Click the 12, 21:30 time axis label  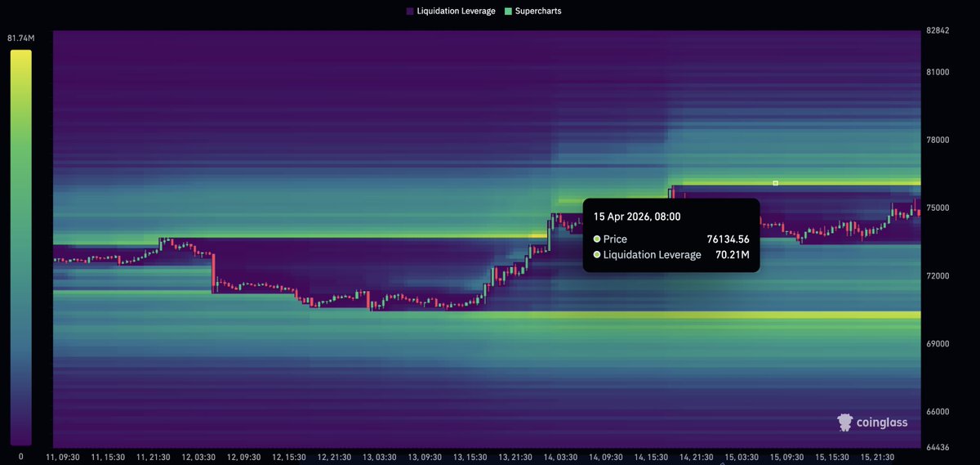[333, 457]
